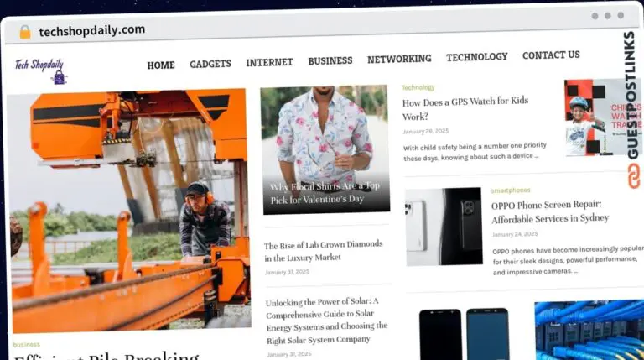Click the Tech Shopdaily logo
644x360 pixels.
tap(40, 70)
